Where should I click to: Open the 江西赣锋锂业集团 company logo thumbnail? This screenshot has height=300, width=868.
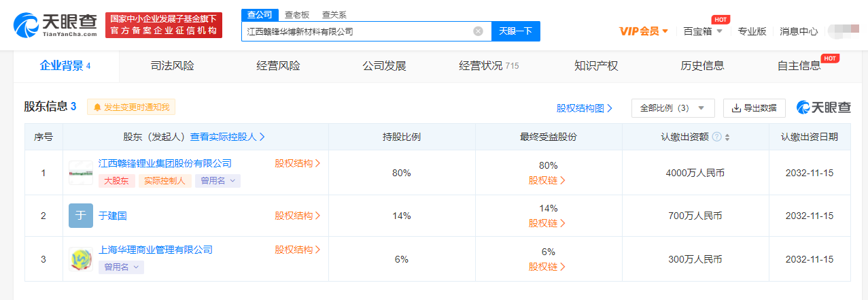(x=81, y=173)
